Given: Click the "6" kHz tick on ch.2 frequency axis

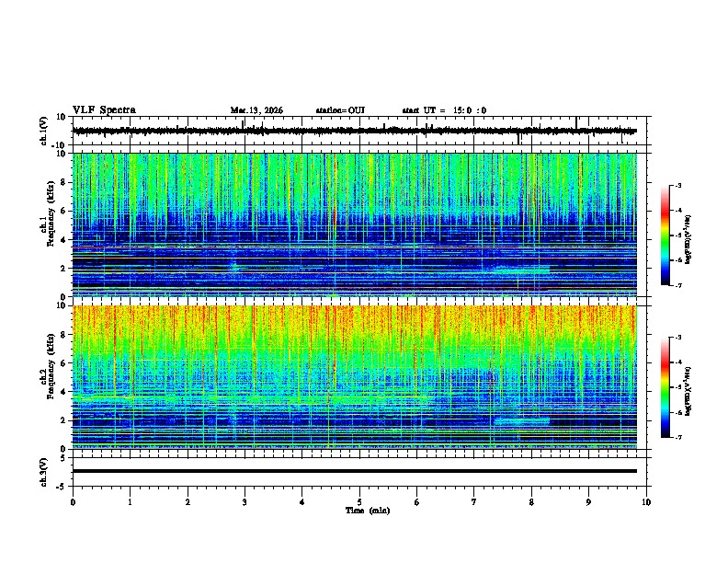Looking at the screenshot, I should (x=63, y=362).
